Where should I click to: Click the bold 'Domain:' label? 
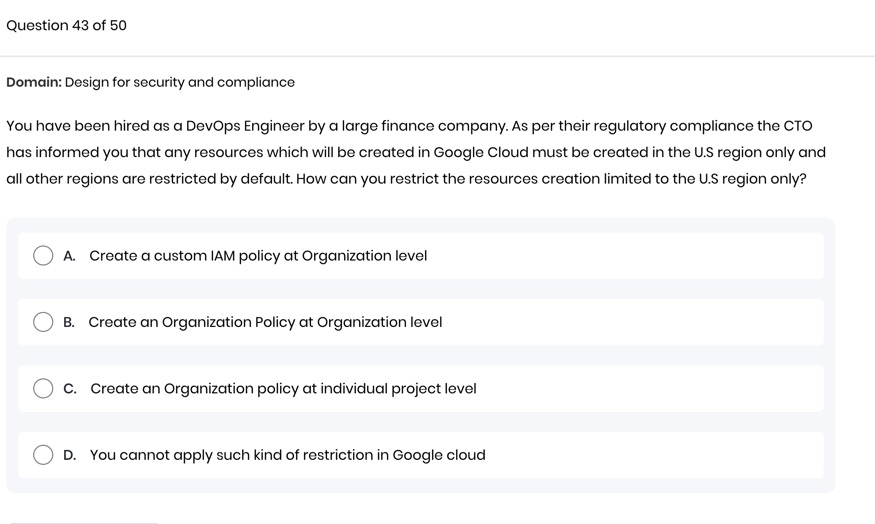coord(34,82)
